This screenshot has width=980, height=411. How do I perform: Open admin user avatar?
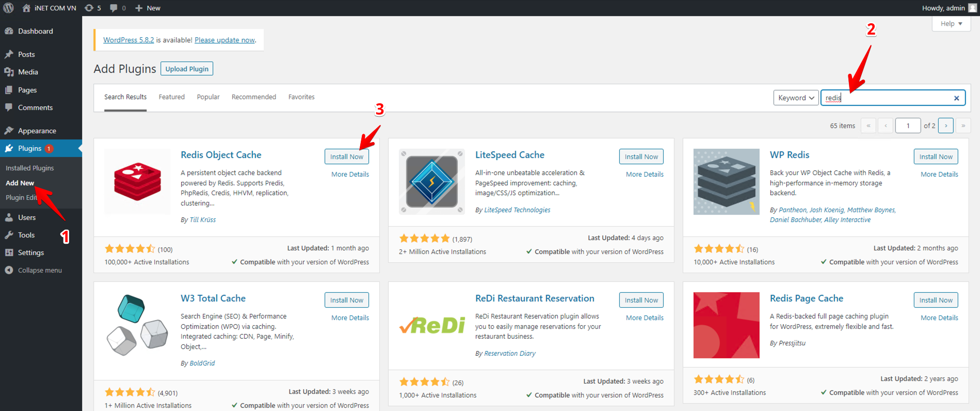(972, 8)
